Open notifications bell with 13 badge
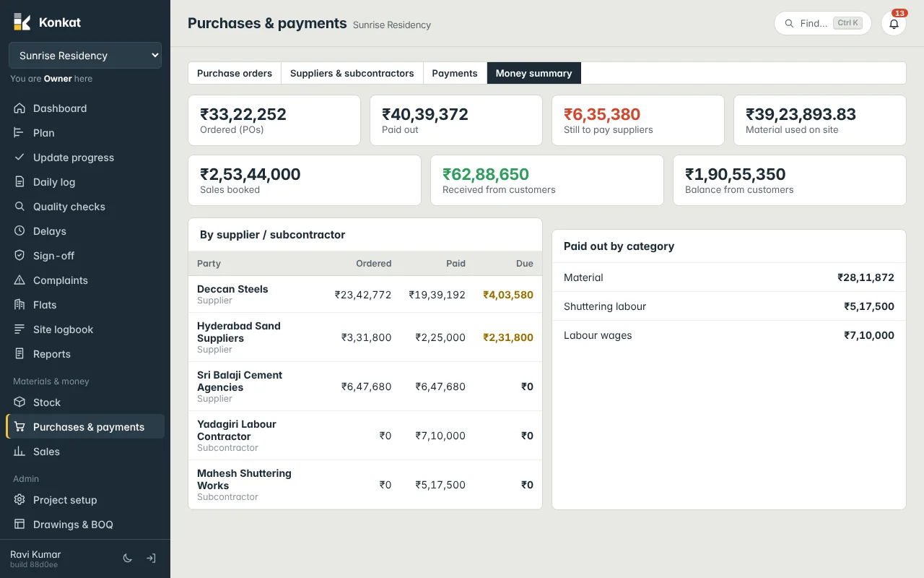 894,23
